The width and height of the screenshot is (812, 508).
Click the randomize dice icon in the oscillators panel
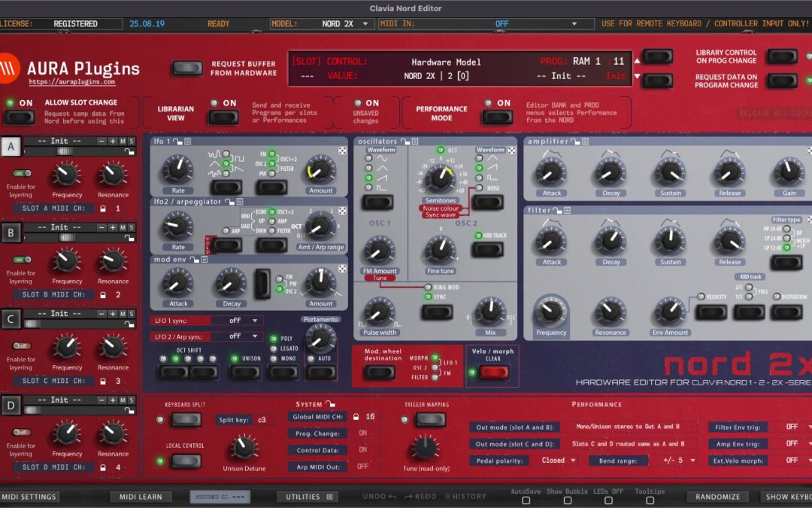511,150
